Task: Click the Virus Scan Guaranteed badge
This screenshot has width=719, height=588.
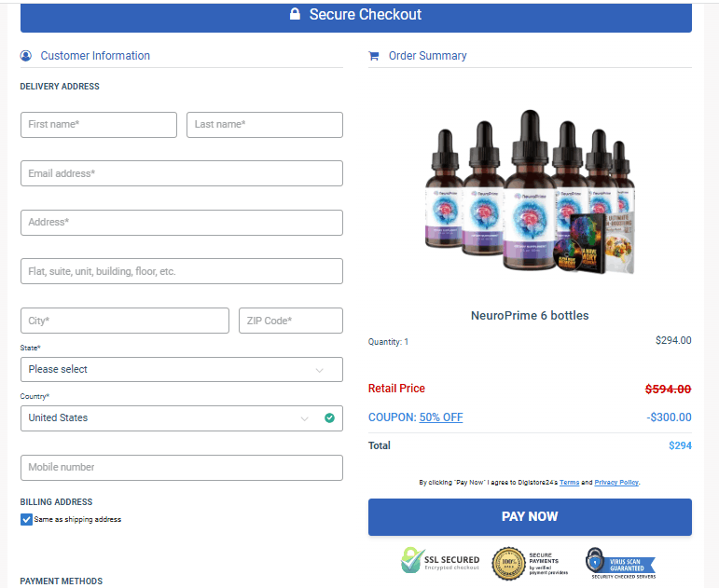Action: [620, 563]
